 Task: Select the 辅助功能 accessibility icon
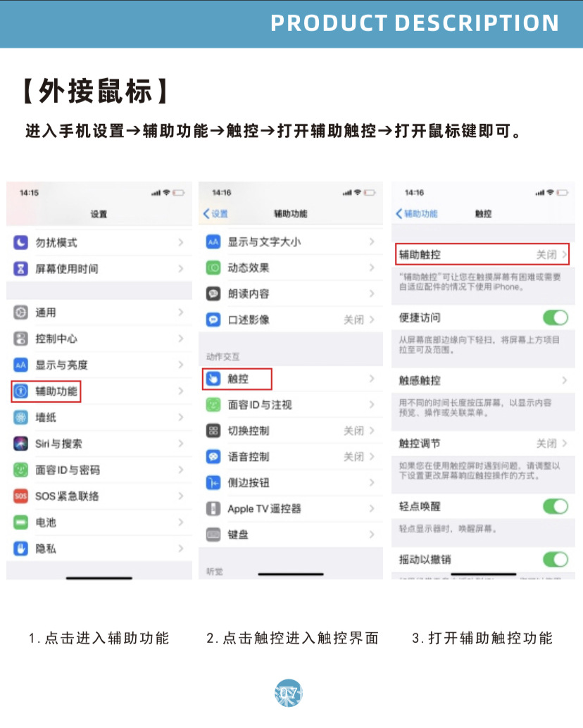[x=20, y=391]
